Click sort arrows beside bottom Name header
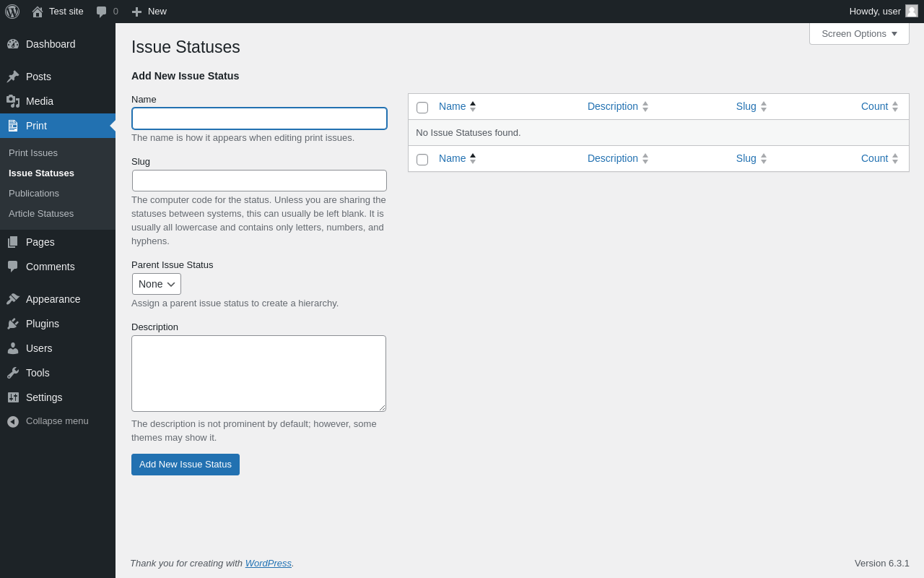 (473, 158)
